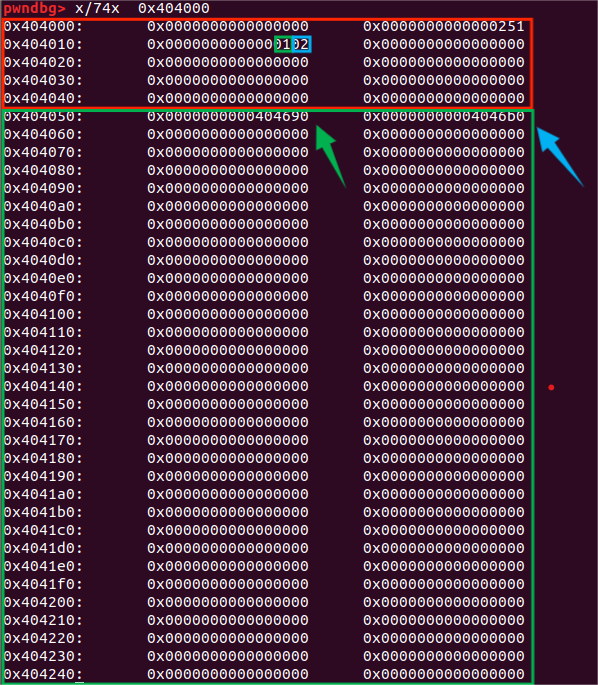Click the small red dot marker
Screen dimensions: 598x685
coord(551,387)
